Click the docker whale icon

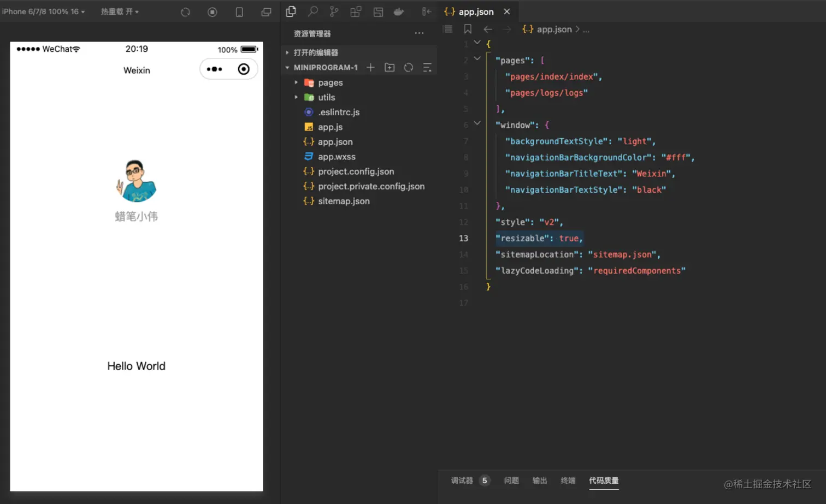[x=399, y=11]
